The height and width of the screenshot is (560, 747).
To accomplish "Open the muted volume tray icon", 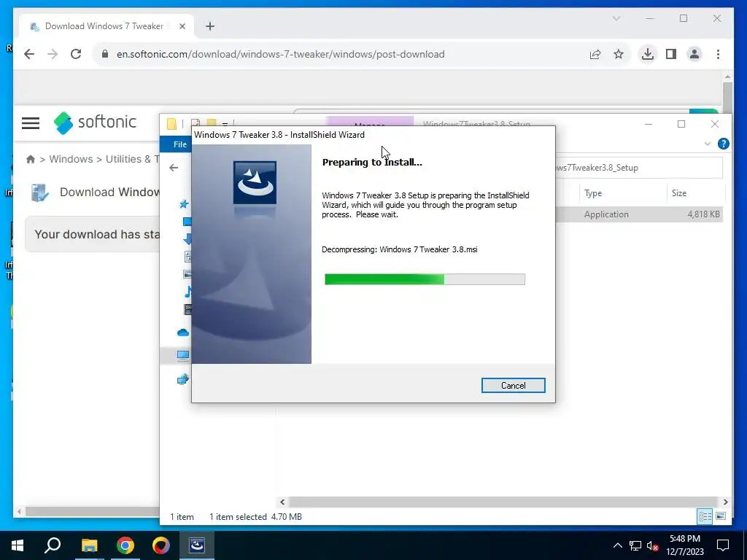I will 652,545.
